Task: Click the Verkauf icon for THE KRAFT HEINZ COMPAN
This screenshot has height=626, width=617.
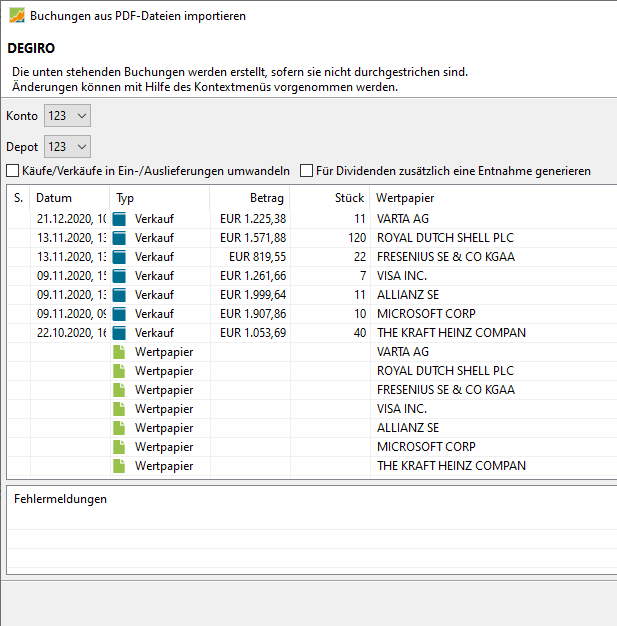Action: point(119,333)
